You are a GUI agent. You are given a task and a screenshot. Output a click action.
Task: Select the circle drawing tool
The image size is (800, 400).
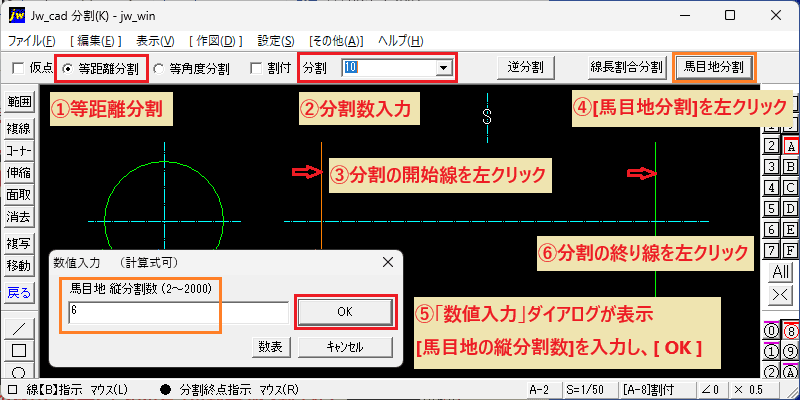(19, 370)
